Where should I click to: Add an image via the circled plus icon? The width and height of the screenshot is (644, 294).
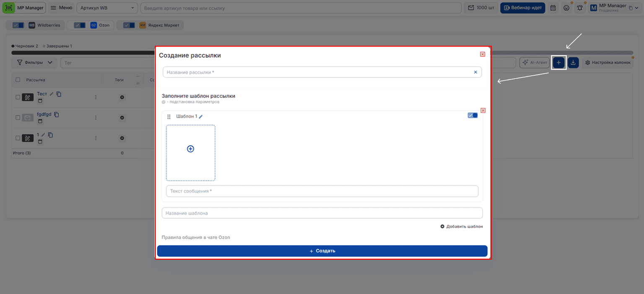click(190, 149)
